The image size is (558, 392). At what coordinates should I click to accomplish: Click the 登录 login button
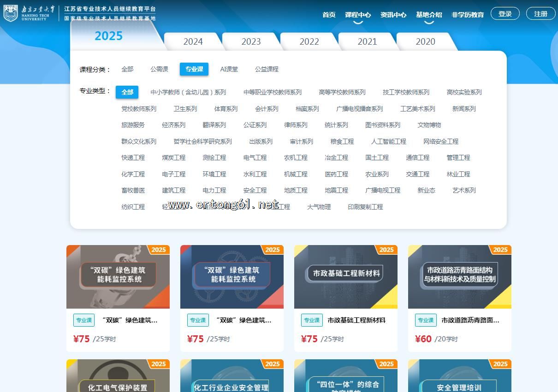505,14
